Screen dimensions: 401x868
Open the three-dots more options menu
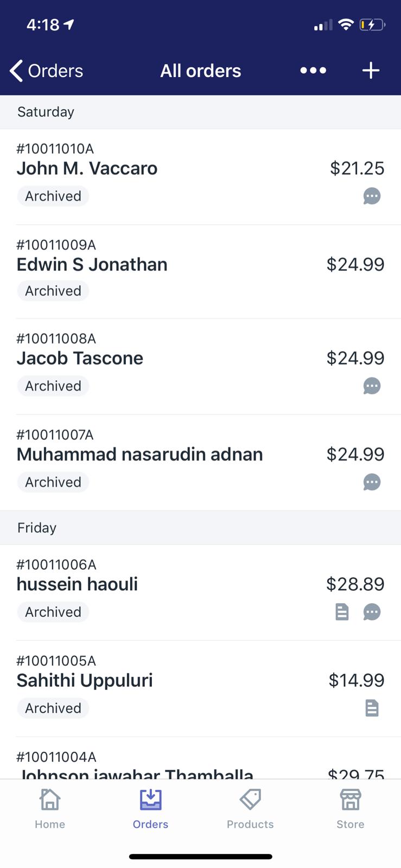pos(313,71)
